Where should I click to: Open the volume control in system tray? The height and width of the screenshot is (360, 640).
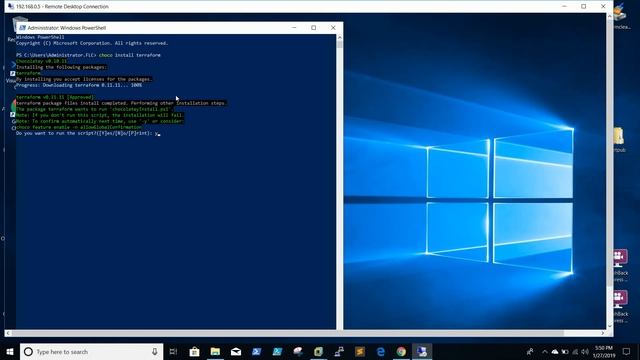point(585,351)
